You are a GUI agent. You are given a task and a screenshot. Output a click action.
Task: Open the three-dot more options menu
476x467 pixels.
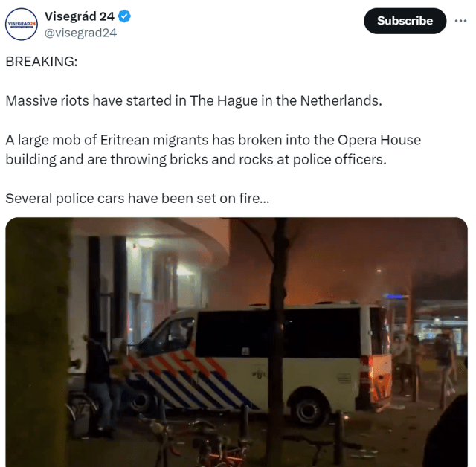(460, 21)
